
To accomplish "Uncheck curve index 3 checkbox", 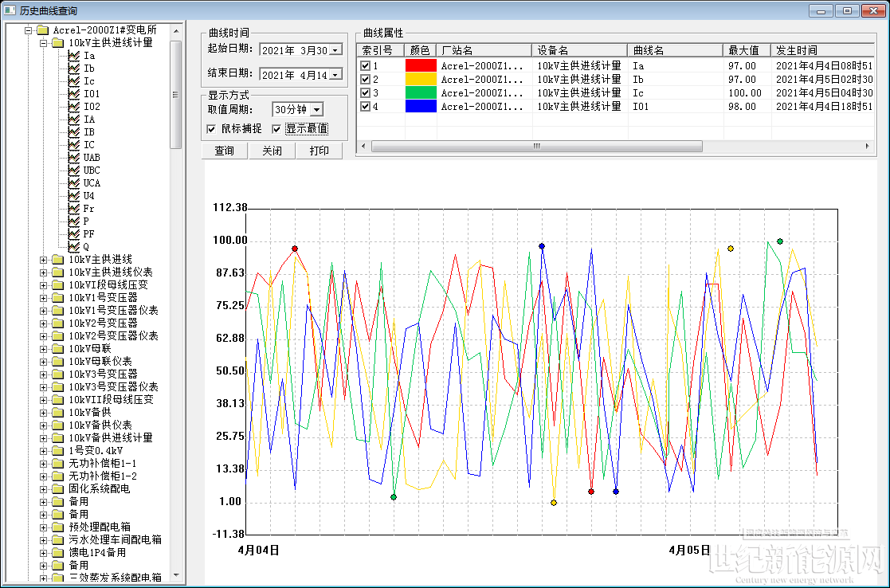I will click(x=366, y=93).
